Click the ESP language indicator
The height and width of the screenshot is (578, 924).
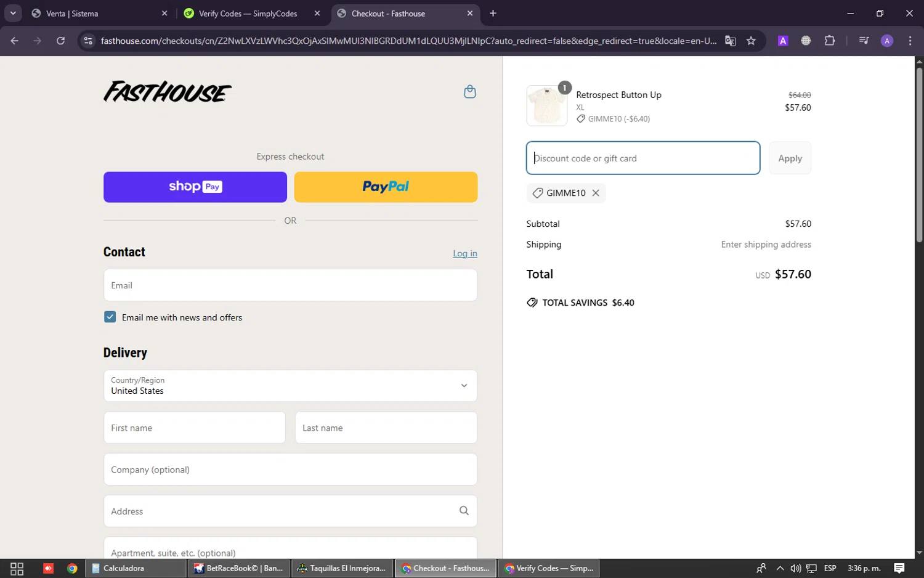click(830, 568)
